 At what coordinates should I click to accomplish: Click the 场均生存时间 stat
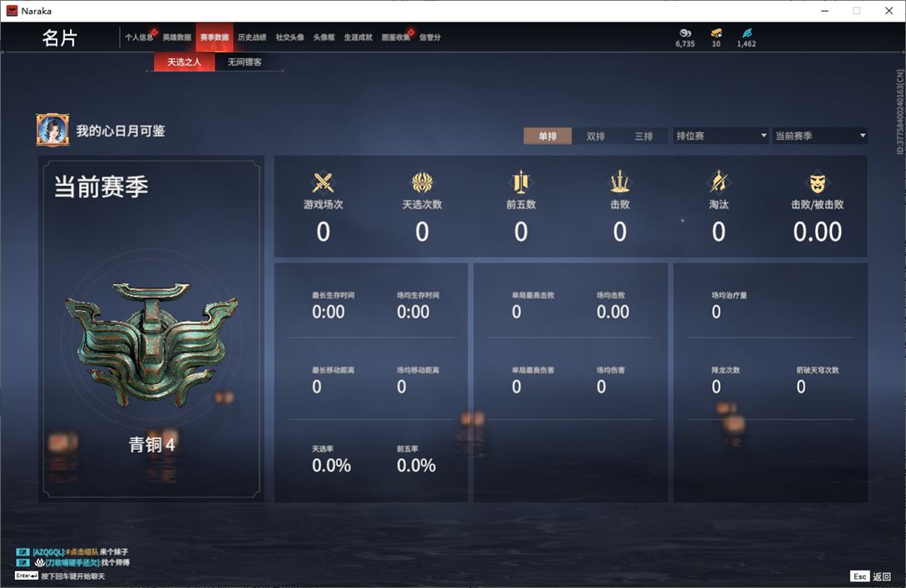(417, 305)
